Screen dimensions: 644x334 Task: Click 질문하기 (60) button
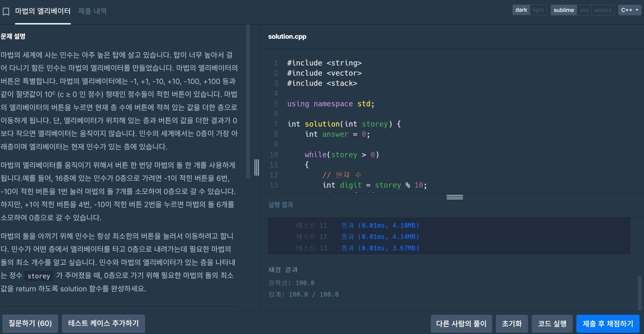click(30, 324)
